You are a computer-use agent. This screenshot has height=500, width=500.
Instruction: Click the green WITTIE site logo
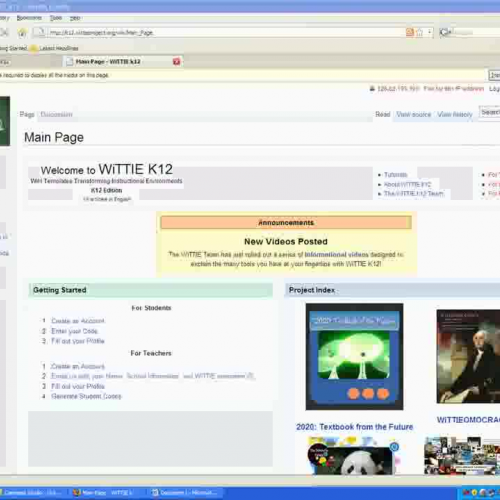pos(5,121)
